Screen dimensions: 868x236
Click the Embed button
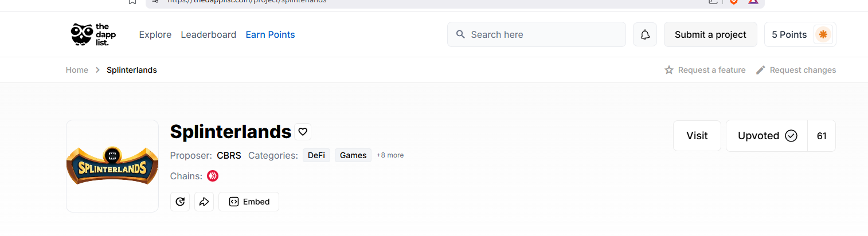pyautogui.click(x=249, y=202)
